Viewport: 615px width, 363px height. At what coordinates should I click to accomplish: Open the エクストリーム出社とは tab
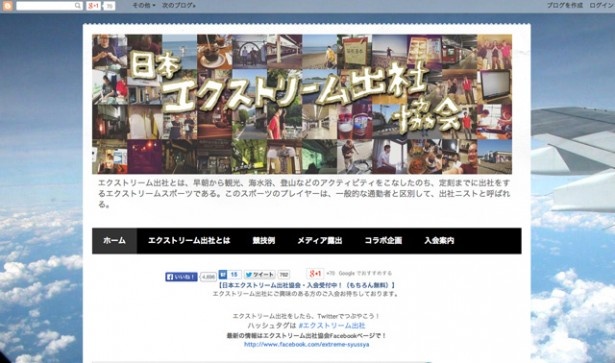tap(189, 241)
